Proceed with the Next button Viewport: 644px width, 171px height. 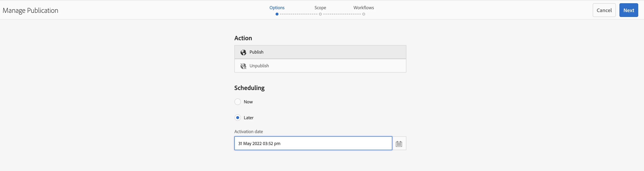pos(628,10)
